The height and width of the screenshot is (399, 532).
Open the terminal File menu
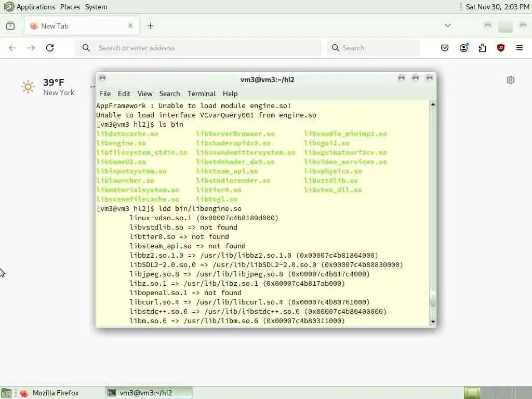coord(105,94)
